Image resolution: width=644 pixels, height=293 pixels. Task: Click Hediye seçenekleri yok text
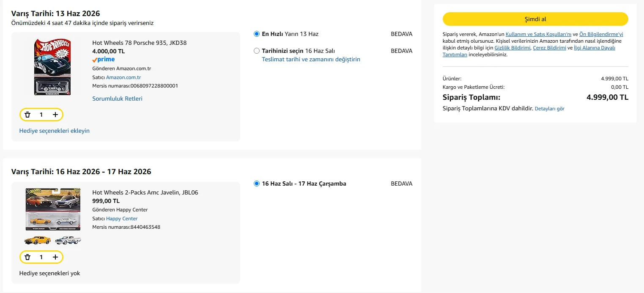click(49, 273)
